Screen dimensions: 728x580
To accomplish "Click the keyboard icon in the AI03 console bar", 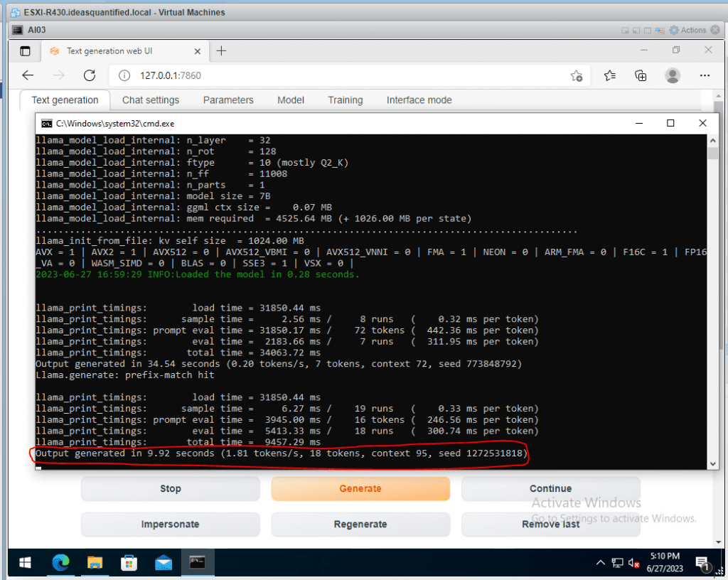I will pyautogui.click(x=659, y=31).
